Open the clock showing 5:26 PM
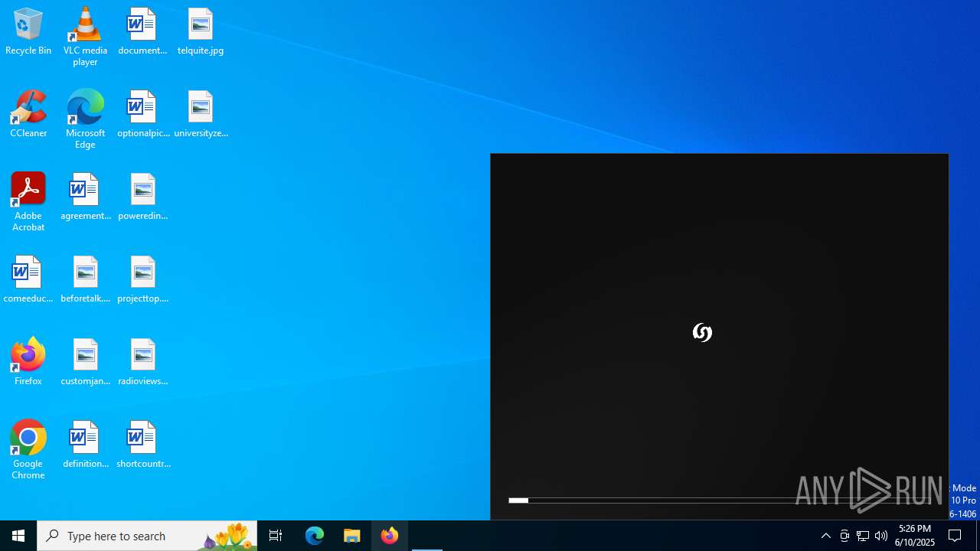This screenshot has height=551, width=980. coord(916,536)
